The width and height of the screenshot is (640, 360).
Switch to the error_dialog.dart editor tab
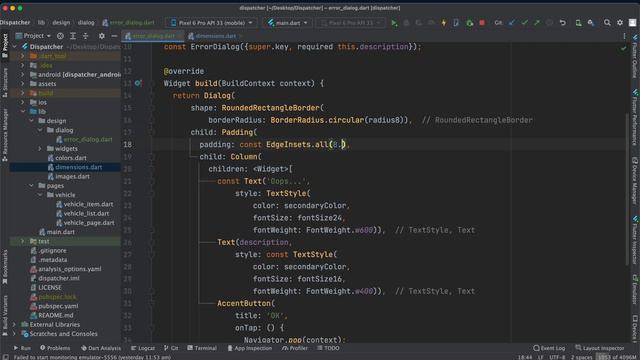click(x=153, y=36)
